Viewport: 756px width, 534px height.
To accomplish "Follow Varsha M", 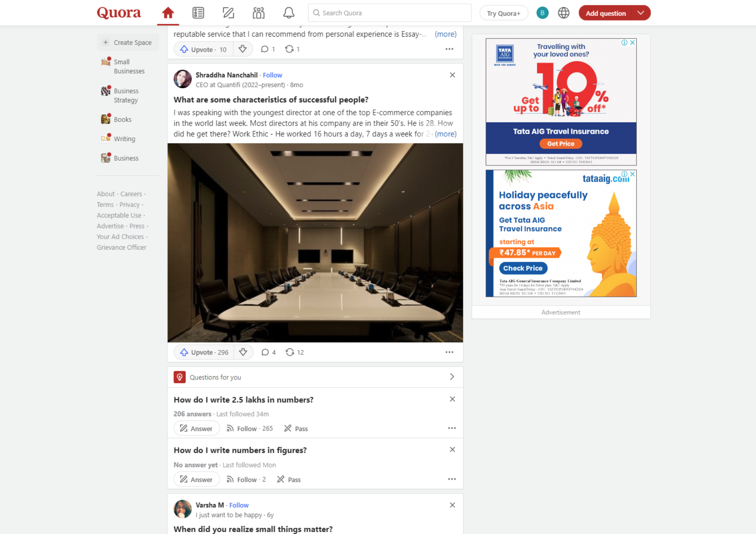I will pyautogui.click(x=239, y=505).
